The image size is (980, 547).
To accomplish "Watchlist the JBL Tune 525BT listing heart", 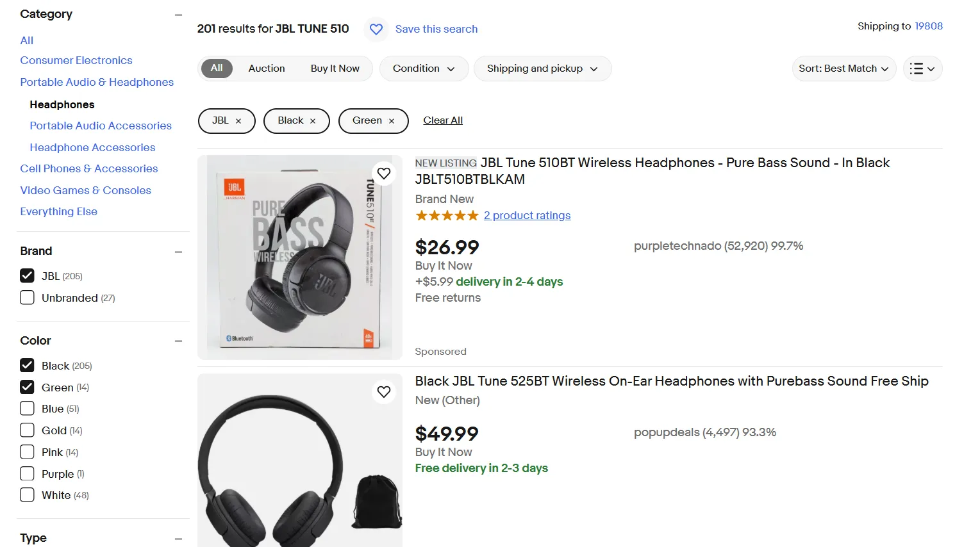I will (x=384, y=392).
